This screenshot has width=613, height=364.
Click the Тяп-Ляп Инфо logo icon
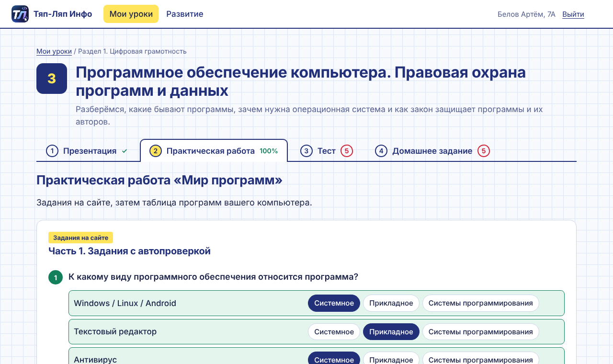(20, 14)
